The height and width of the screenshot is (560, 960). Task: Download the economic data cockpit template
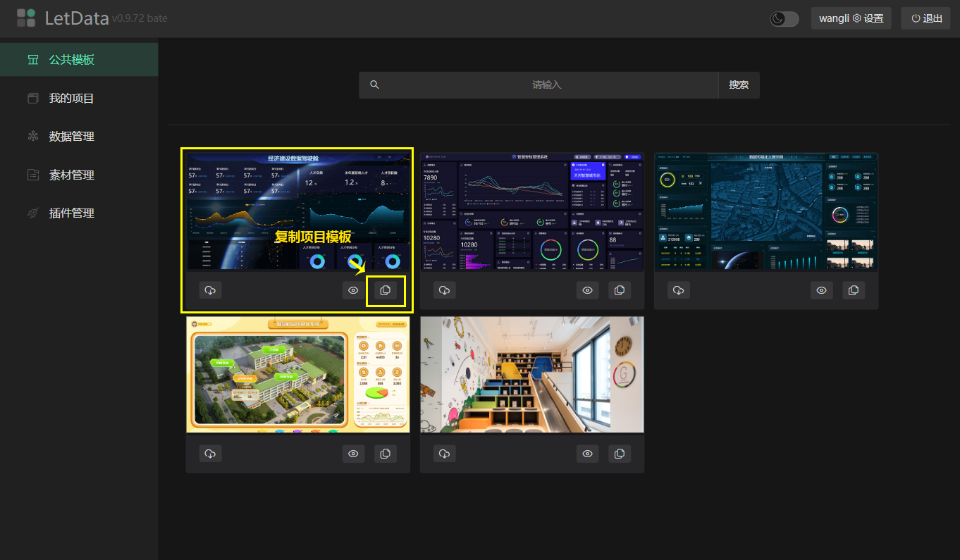(210, 290)
